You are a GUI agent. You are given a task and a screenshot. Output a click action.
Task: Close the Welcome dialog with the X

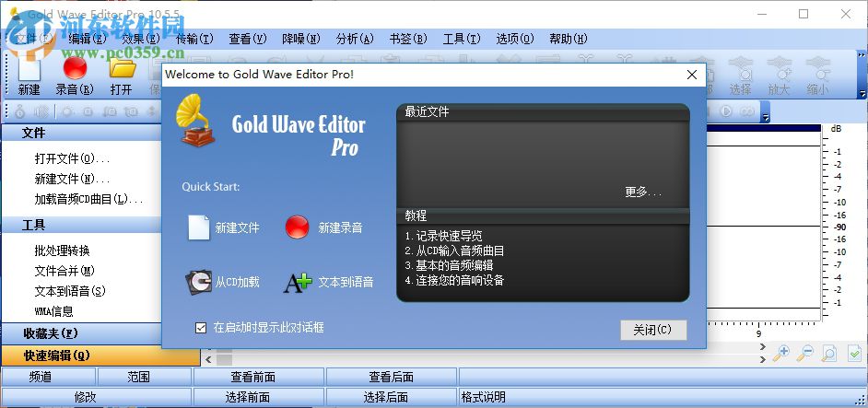[x=691, y=75]
